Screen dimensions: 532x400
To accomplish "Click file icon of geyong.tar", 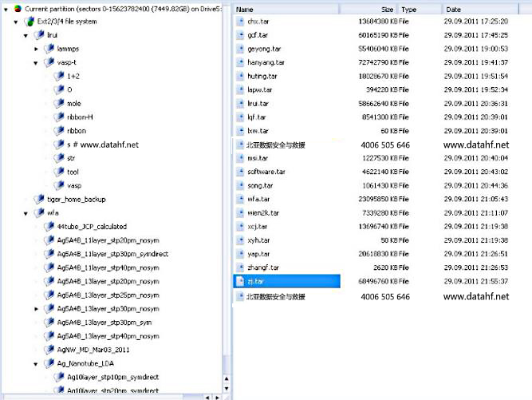I will (x=240, y=49).
